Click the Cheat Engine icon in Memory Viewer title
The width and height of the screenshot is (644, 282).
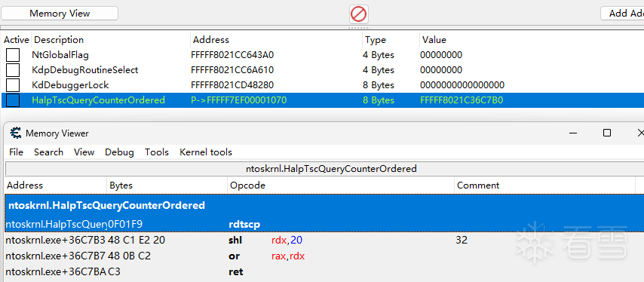point(15,133)
